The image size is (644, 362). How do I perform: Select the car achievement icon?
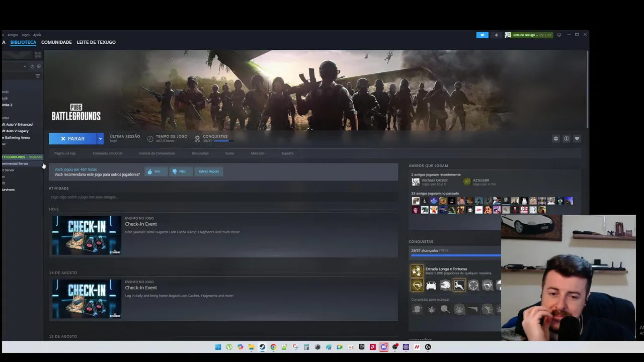(x=431, y=286)
